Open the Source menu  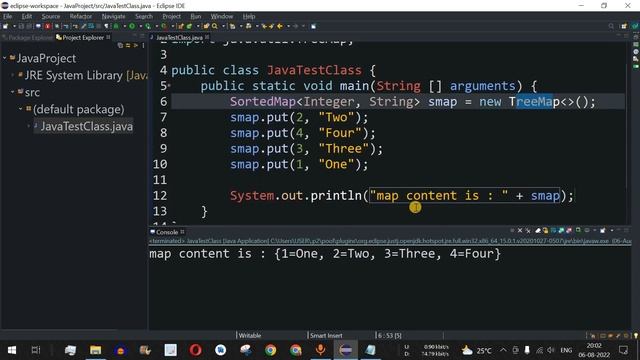(x=51, y=16)
